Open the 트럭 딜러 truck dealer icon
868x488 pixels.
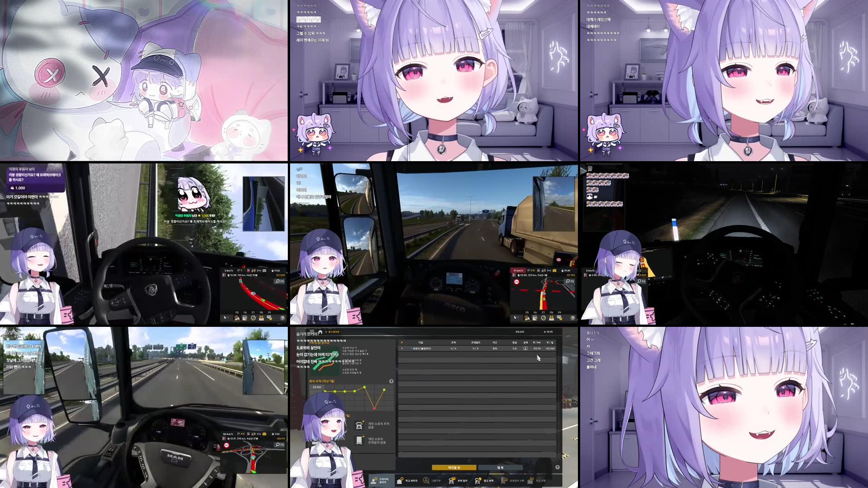tap(452, 481)
